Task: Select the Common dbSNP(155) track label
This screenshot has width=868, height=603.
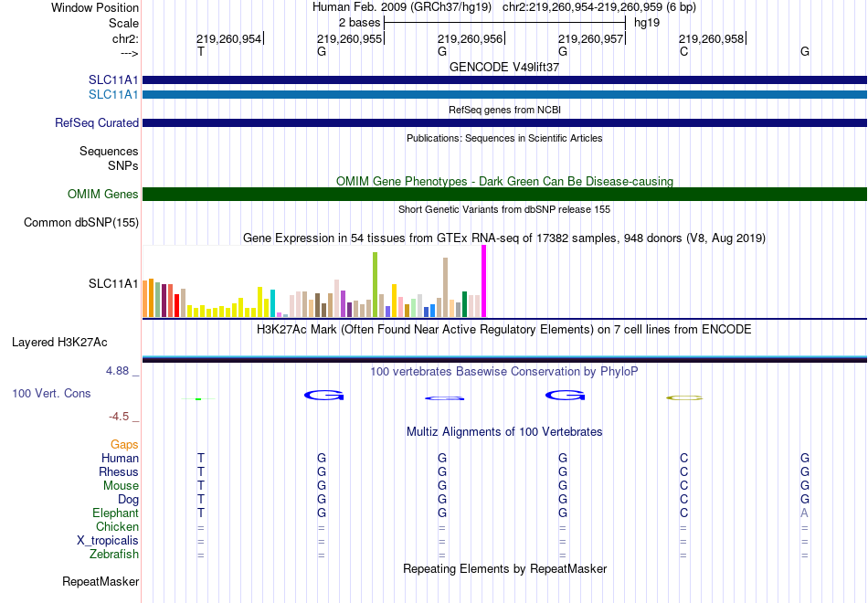Action: click(81, 223)
